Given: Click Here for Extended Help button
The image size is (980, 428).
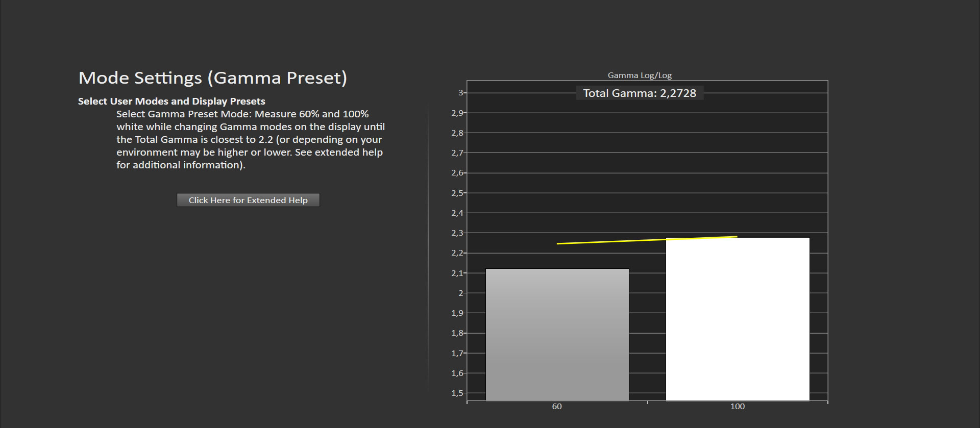Looking at the screenshot, I should click(x=248, y=200).
